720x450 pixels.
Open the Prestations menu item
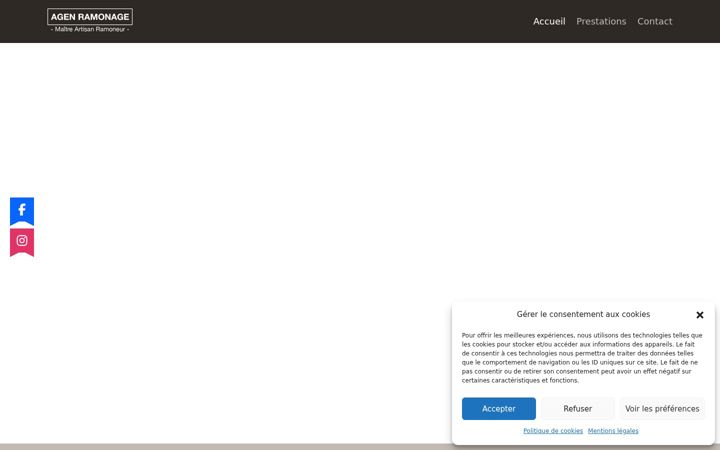(601, 22)
